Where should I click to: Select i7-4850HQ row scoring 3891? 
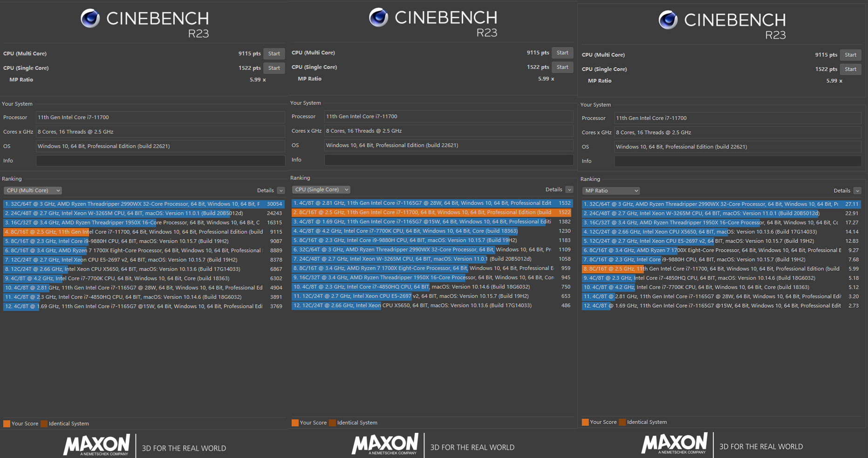[144, 297]
